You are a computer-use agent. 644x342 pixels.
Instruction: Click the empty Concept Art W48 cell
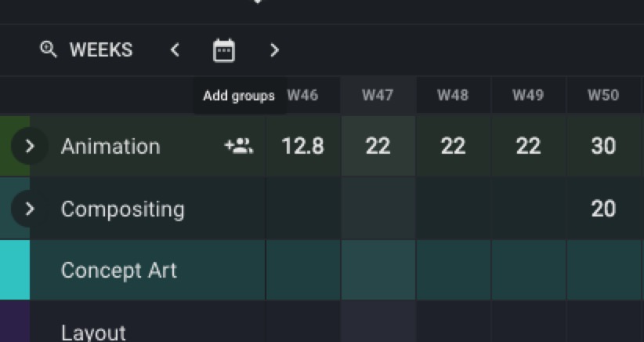pyautogui.click(x=453, y=270)
